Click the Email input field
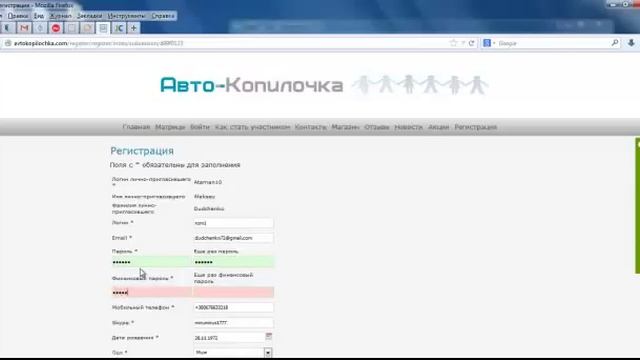Image resolution: width=640 pixels, height=360 pixels. 233,238
